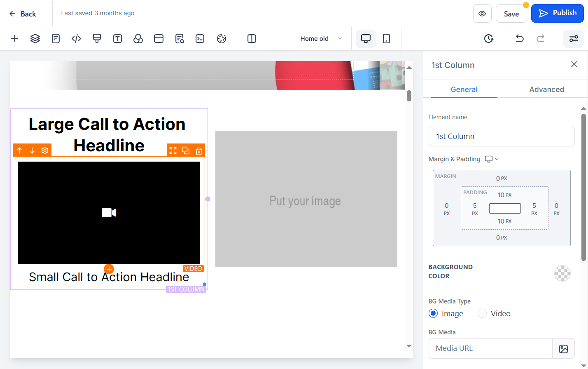Click the Element name input field
The width and height of the screenshot is (588, 369).
(x=502, y=136)
